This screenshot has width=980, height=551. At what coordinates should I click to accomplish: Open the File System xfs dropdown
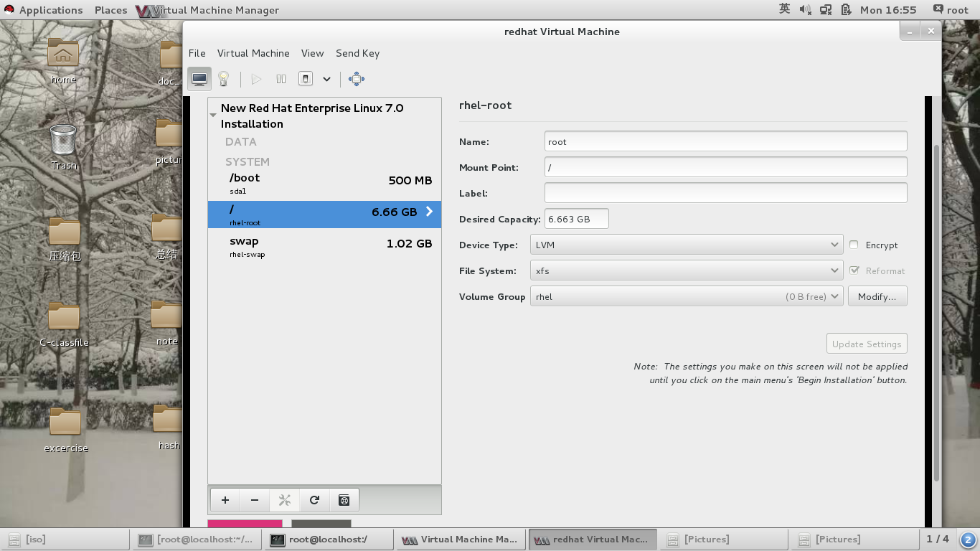pos(686,270)
